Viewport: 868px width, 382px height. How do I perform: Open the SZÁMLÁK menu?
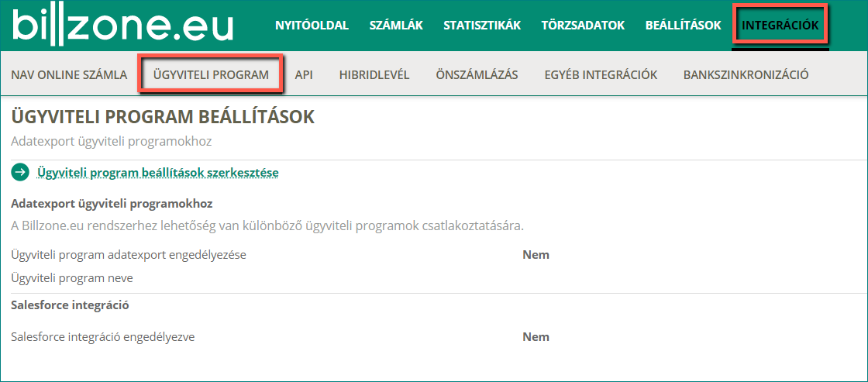tap(396, 26)
